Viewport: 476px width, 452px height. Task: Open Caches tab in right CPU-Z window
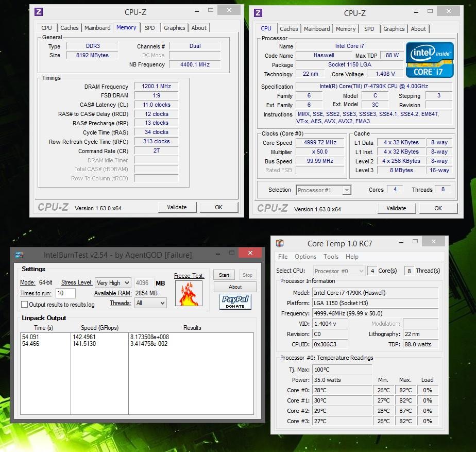click(x=288, y=29)
